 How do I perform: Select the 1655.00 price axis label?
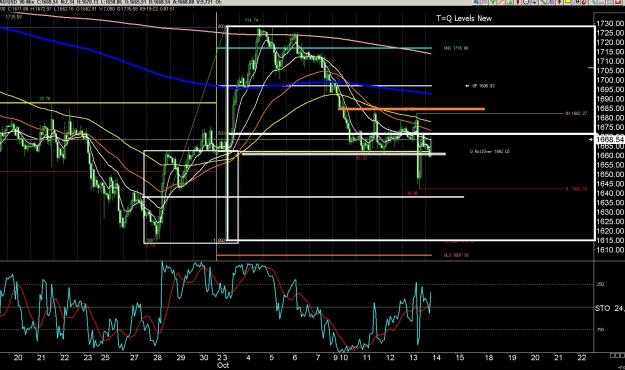(x=610, y=165)
